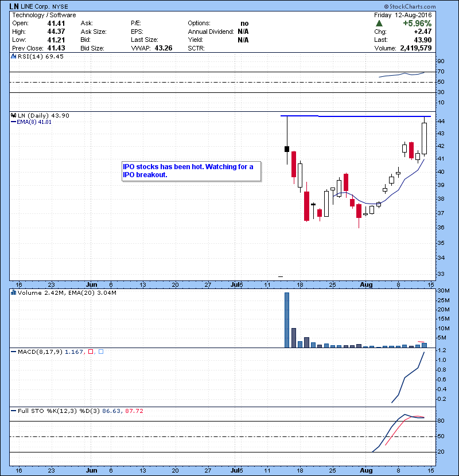
Task: Click the candlestick icon beside LN (Daily)
Action: [13, 115]
